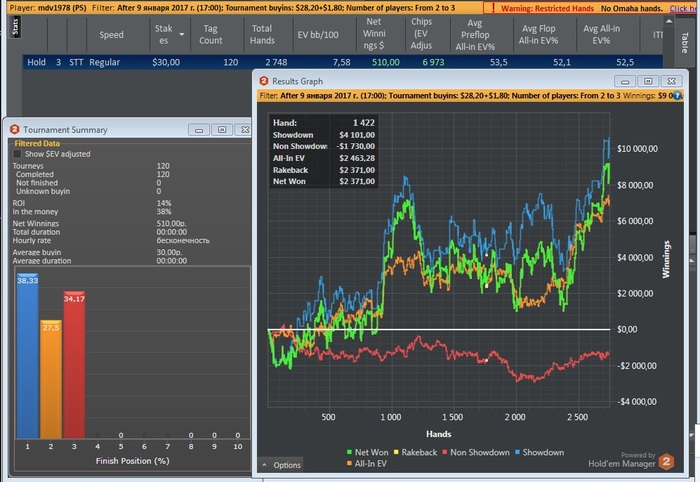Sort by Avg Flop All-in EV% column
The image size is (700, 482).
538,34
